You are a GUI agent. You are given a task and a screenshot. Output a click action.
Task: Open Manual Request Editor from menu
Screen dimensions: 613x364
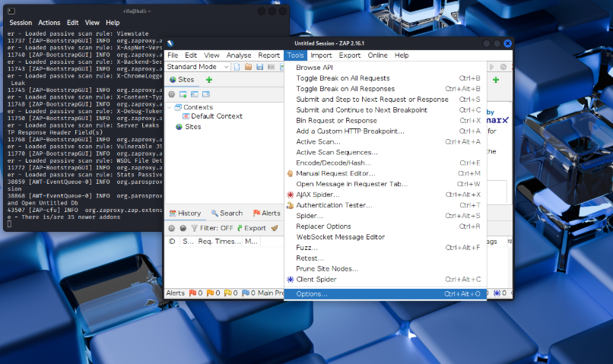pyautogui.click(x=335, y=173)
